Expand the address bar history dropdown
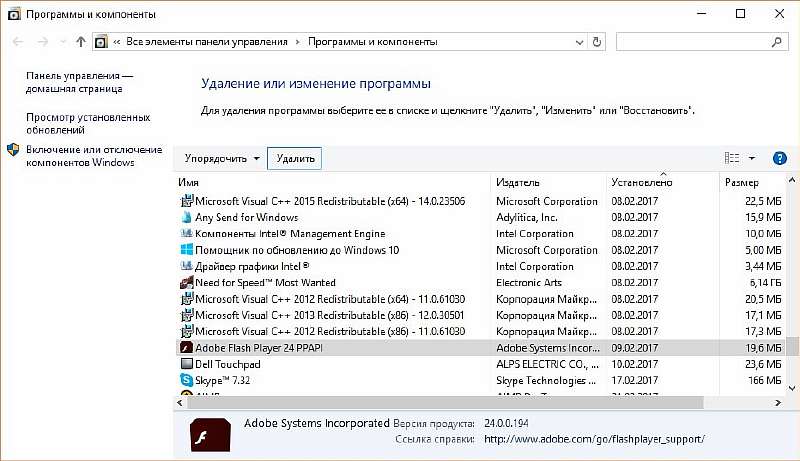800x461 pixels. [578, 42]
